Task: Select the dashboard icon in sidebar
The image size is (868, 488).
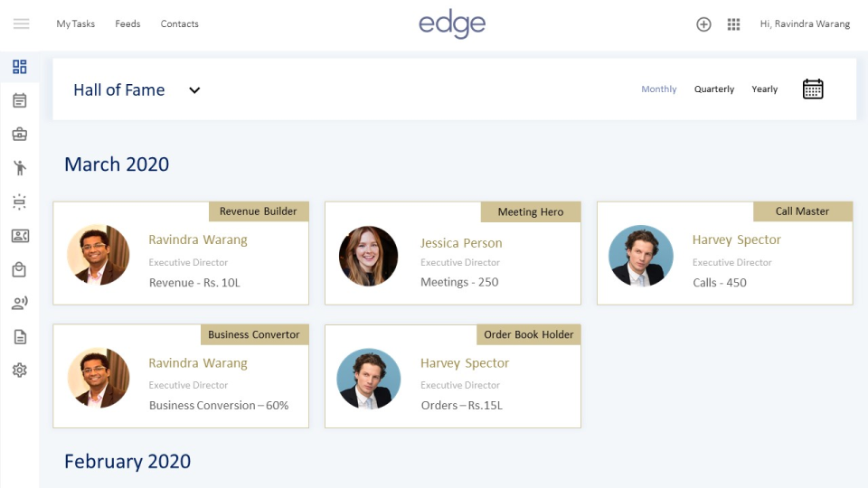Action: tap(19, 67)
